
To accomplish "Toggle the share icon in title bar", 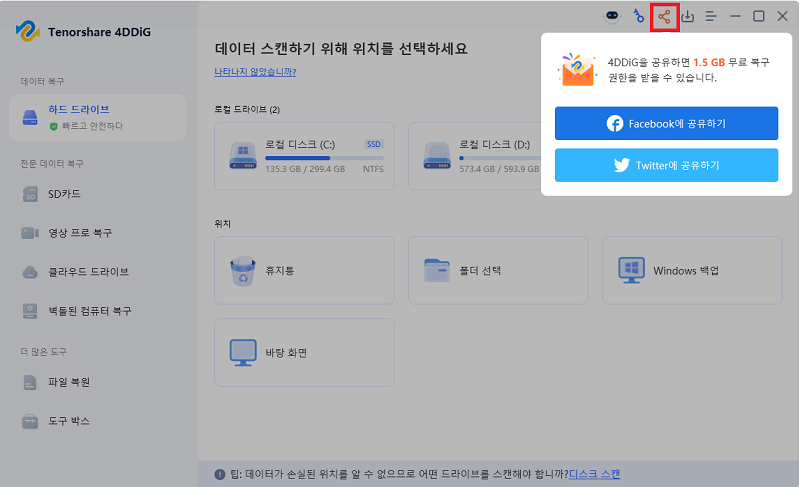I will click(x=664, y=17).
